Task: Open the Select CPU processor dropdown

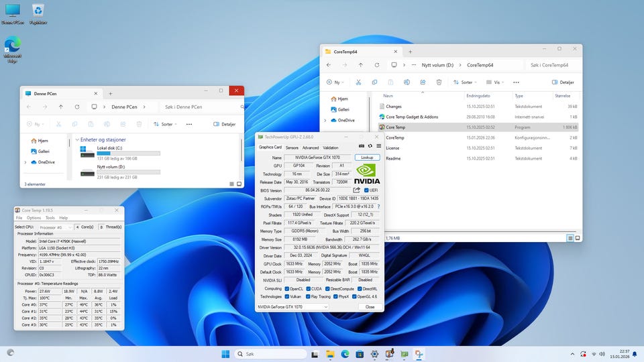Action: (56, 227)
